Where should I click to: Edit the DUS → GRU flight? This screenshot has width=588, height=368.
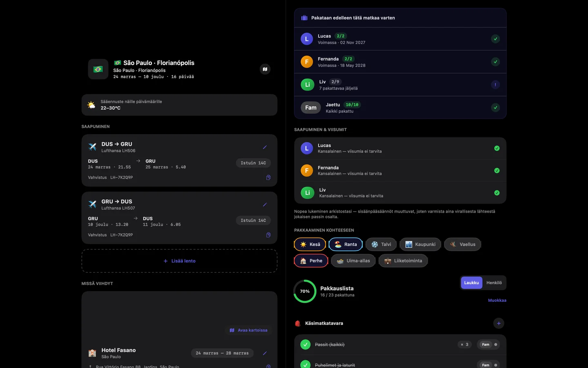(265, 147)
